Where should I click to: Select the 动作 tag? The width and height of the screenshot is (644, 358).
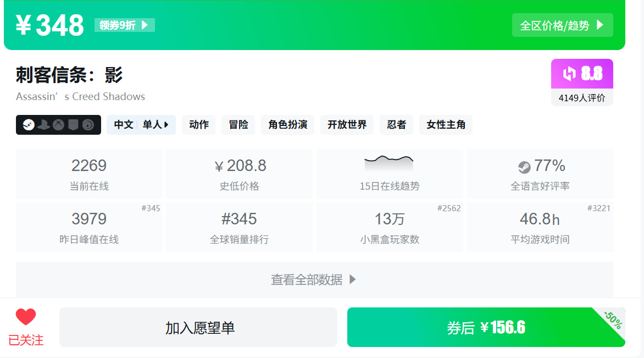[x=199, y=124]
